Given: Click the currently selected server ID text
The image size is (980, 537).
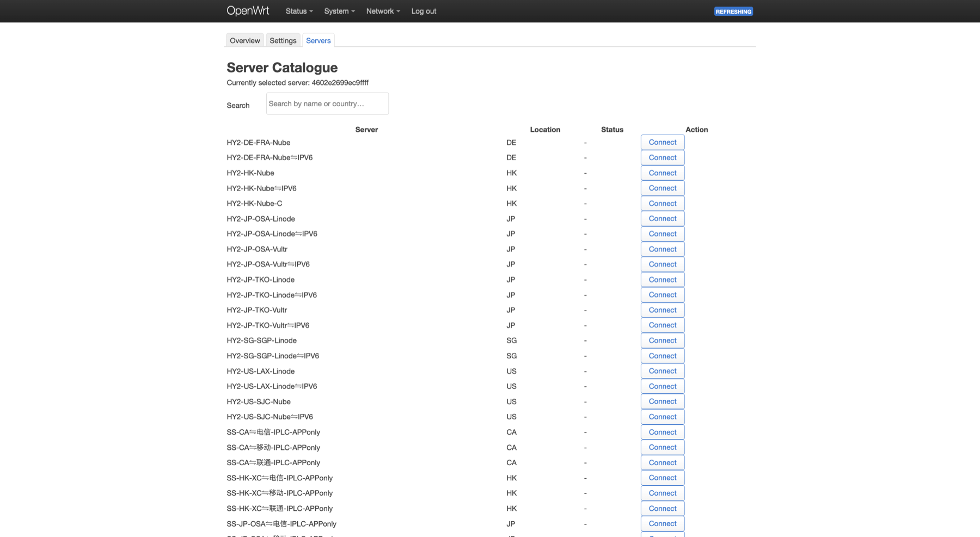Looking at the screenshot, I should [x=340, y=83].
